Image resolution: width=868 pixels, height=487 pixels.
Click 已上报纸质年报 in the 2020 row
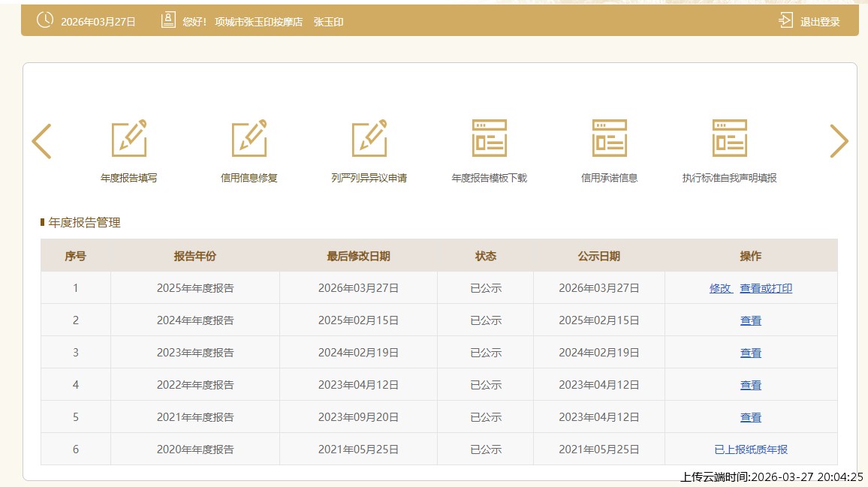click(x=751, y=449)
